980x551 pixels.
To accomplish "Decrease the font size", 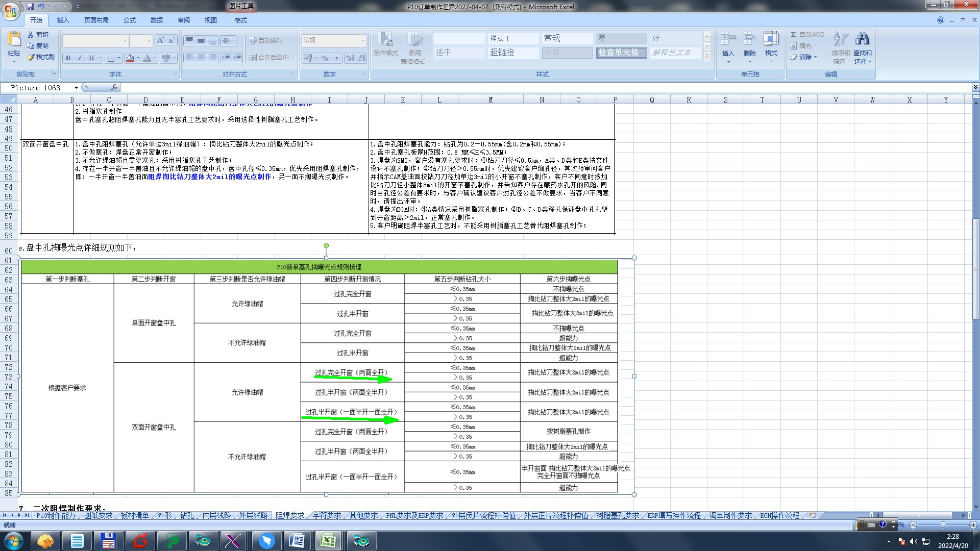I will pyautogui.click(x=171, y=40).
